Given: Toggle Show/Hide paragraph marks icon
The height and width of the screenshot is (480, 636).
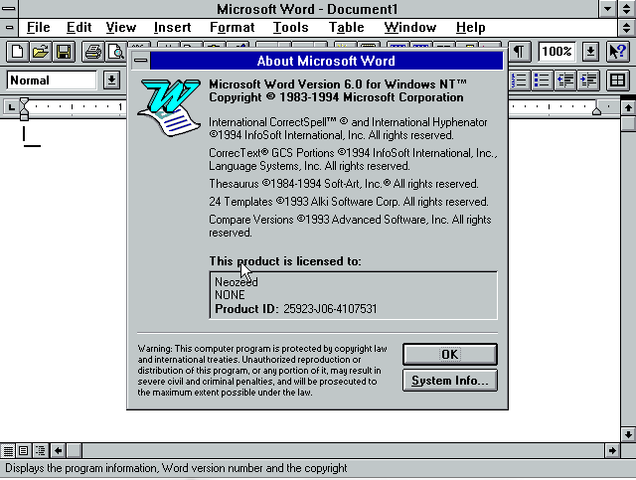Looking at the screenshot, I should 519,52.
